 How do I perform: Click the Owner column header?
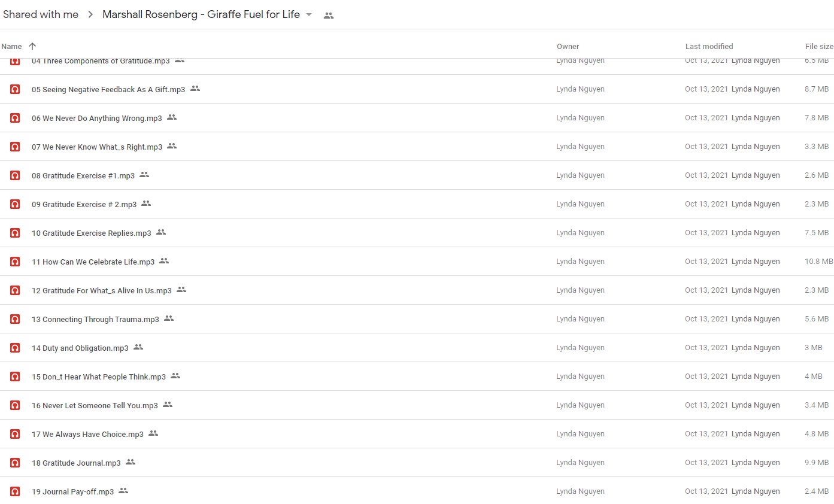coord(568,46)
